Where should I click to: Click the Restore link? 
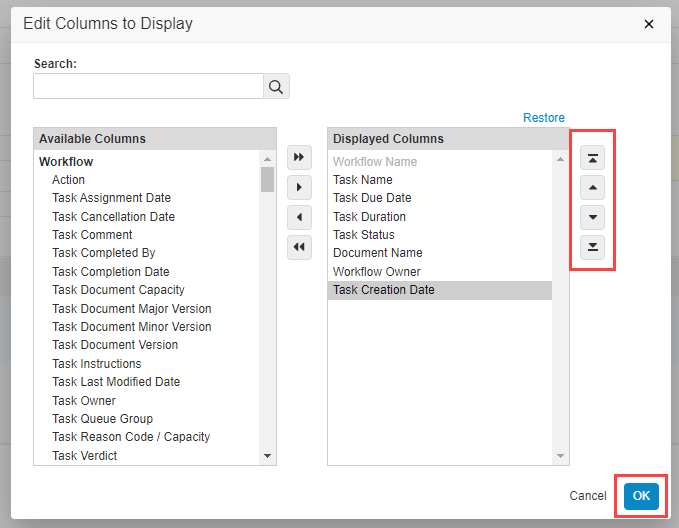tap(543, 118)
